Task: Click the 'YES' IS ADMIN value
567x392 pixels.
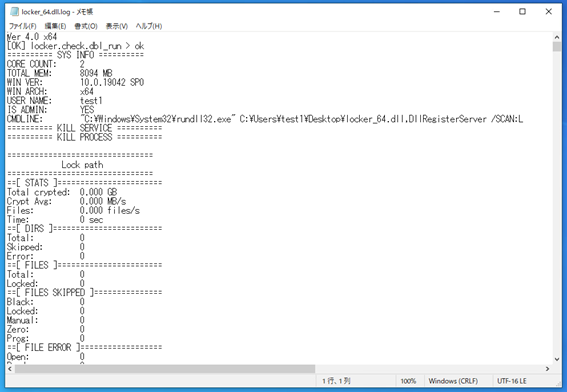Action: pos(87,110)
